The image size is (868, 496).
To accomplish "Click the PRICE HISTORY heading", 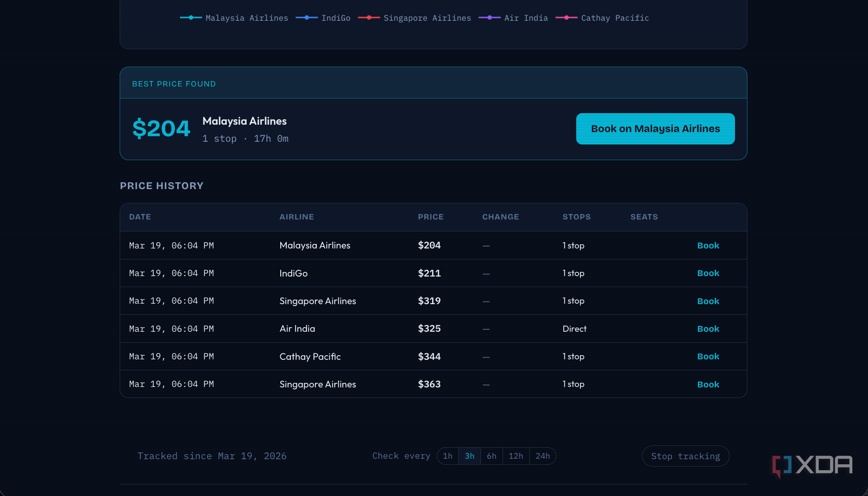I will 162,186.
